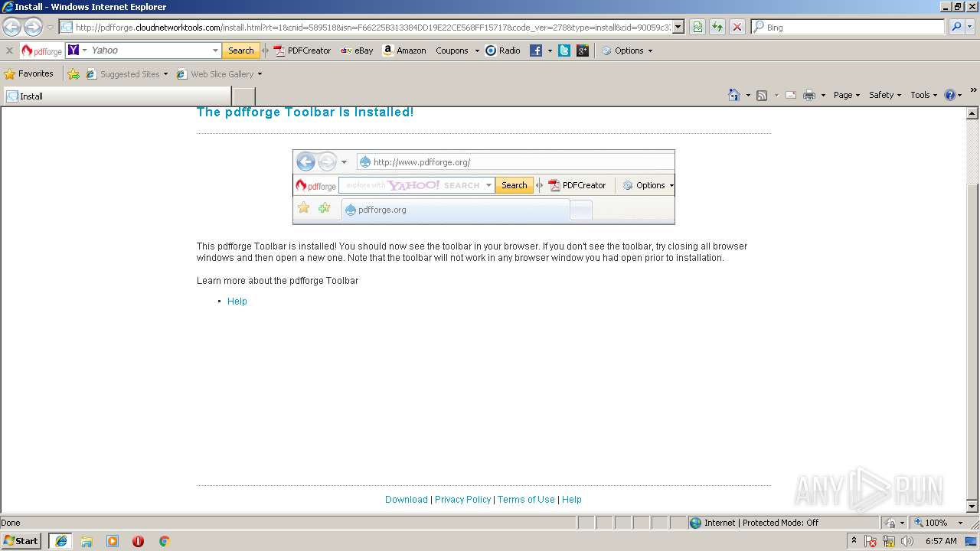The height and width of the screenshot is (551, 980).
Task: Expand the Yahoo search history dropdown arrow
Action: (215, 51)
